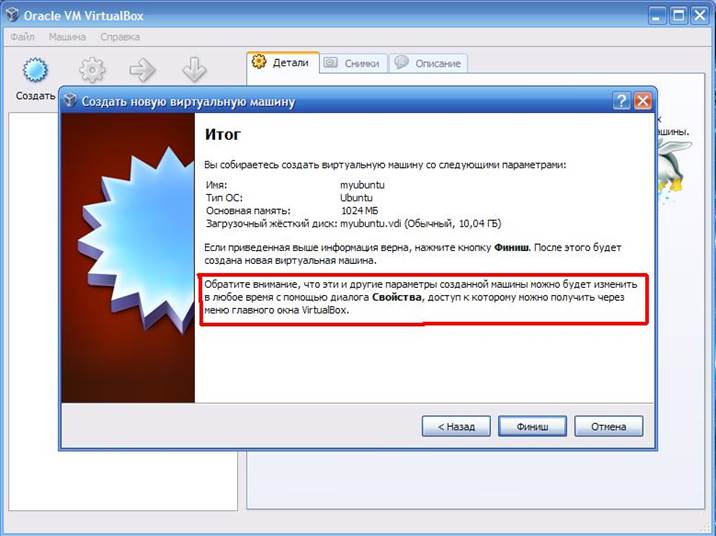
Task: Close the Создать новую виртуальную машину dialog
Action: [x=643, y=100]
